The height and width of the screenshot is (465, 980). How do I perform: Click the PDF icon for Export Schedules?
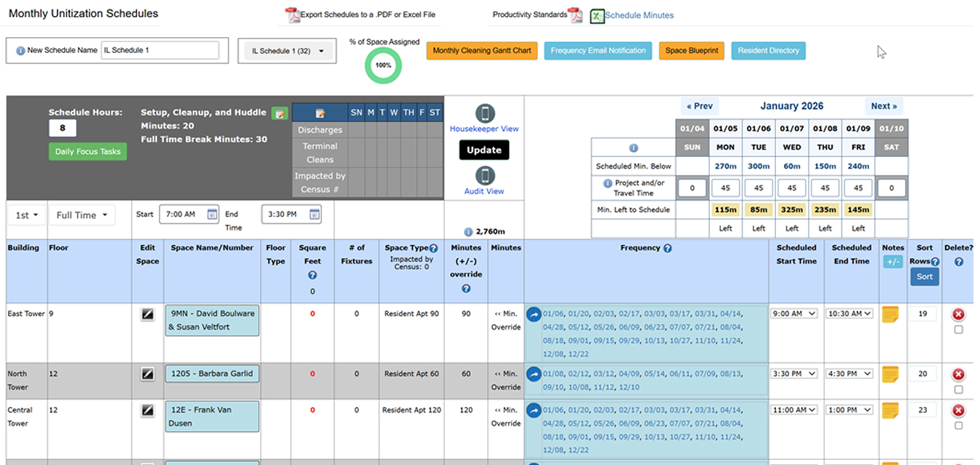(x=292, y=15)
